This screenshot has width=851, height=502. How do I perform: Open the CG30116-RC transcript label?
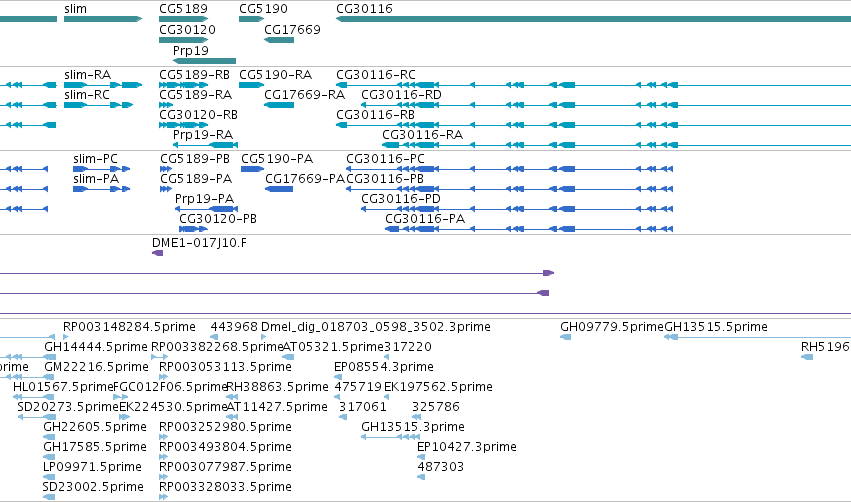tap(376, 75)
